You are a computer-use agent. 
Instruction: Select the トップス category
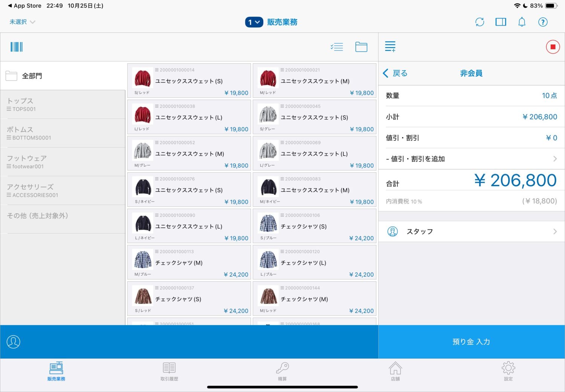click(63, 105)
